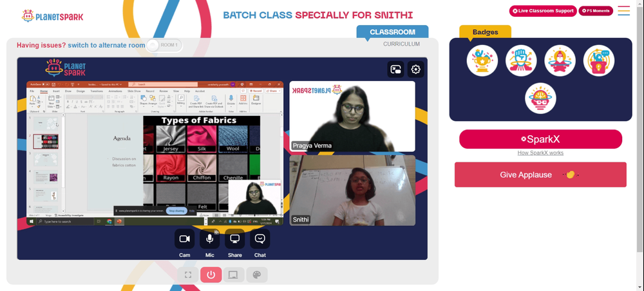Click switch to alternate room link
The width and height of the screenshot is (644, 291).
(x=106, y=45)
